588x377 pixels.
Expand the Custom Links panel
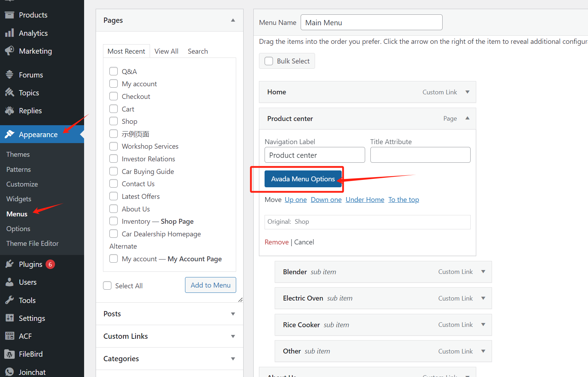coord(233,336)
